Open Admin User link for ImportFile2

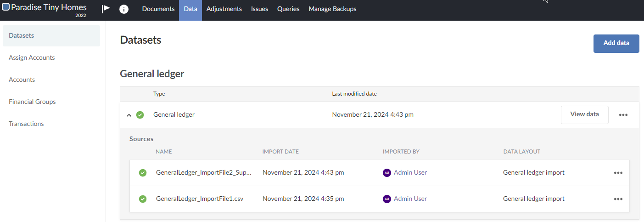(410, 173)
